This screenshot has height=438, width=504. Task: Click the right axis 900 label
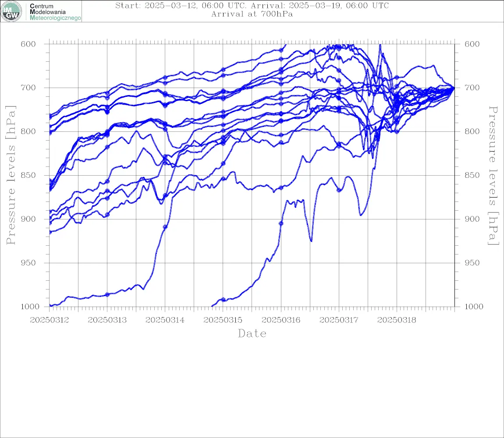coord(472,219)
